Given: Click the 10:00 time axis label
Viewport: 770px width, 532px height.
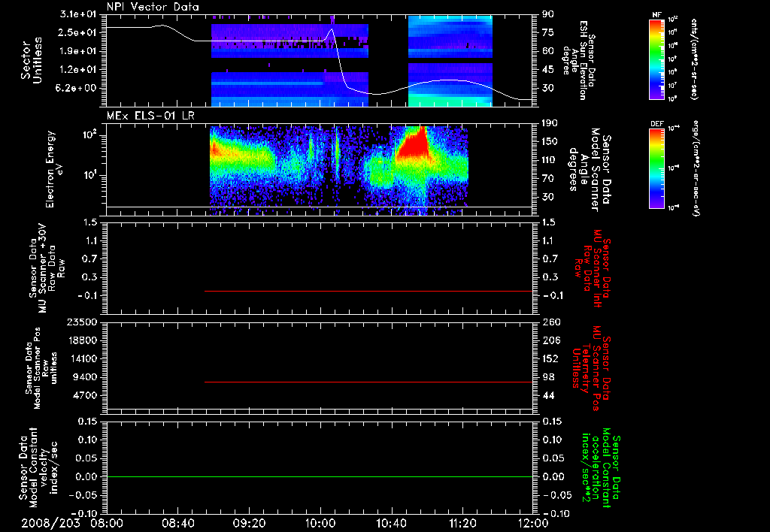Looking at the screenshot, I should [x=320, y=523].
